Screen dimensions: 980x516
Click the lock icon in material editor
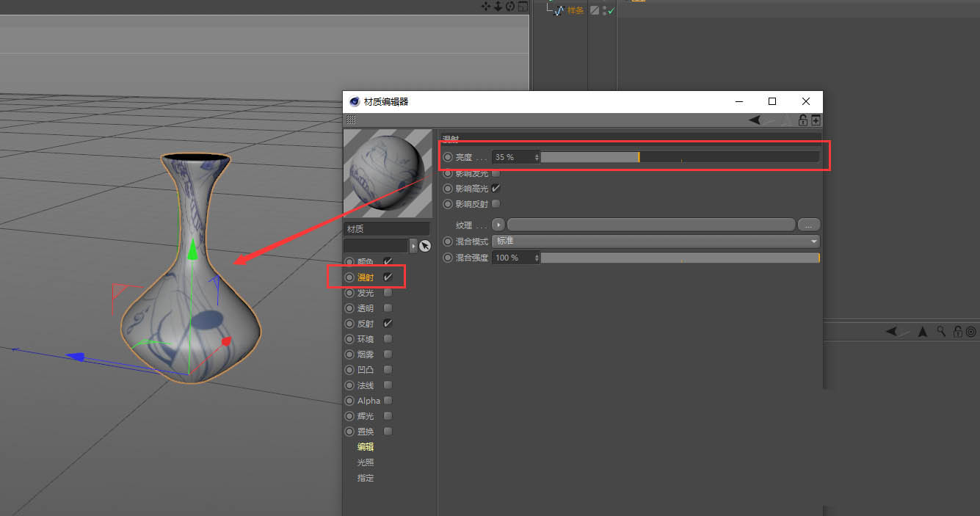coord(803,120)
